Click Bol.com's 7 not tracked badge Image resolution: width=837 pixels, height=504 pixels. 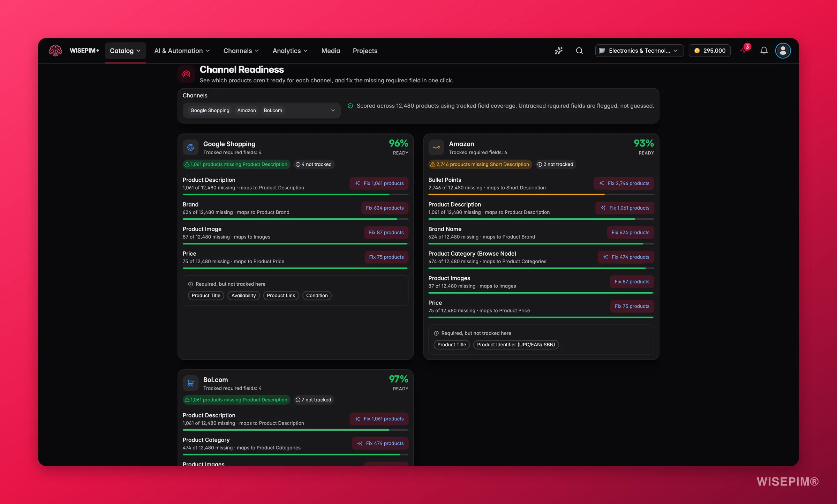point(314,400)
